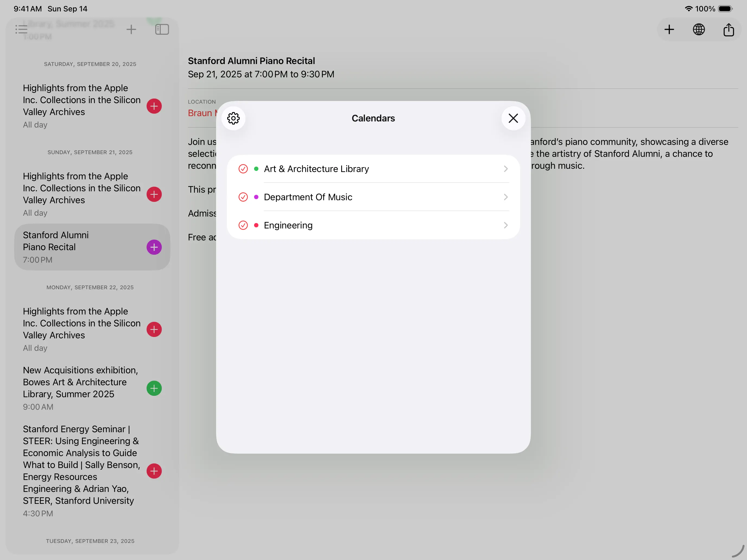Add Stanford Alumni Piano Recital with purple plus
Viewport: 747px width, 560px height.
point(154,247)
